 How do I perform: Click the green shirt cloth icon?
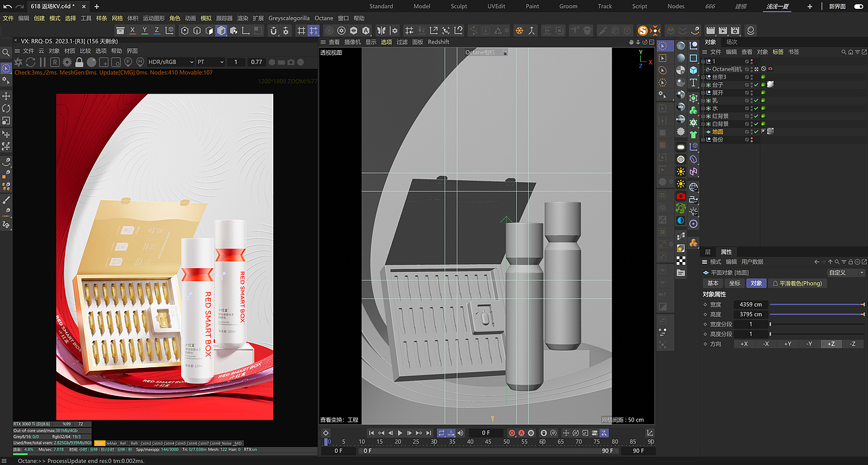pos(694,135)
